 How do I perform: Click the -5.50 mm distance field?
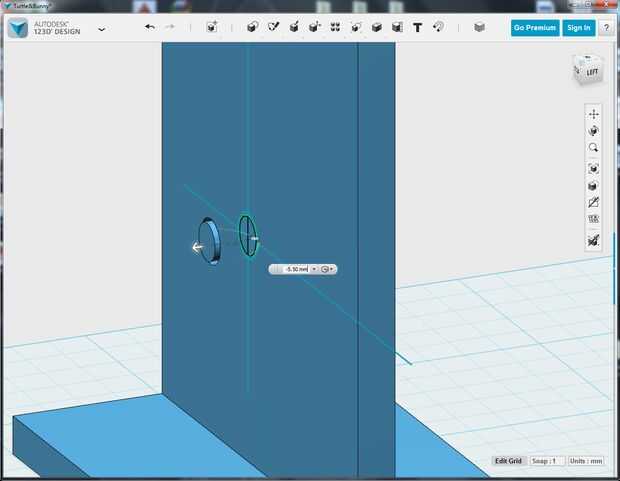(x=296, y=269)
